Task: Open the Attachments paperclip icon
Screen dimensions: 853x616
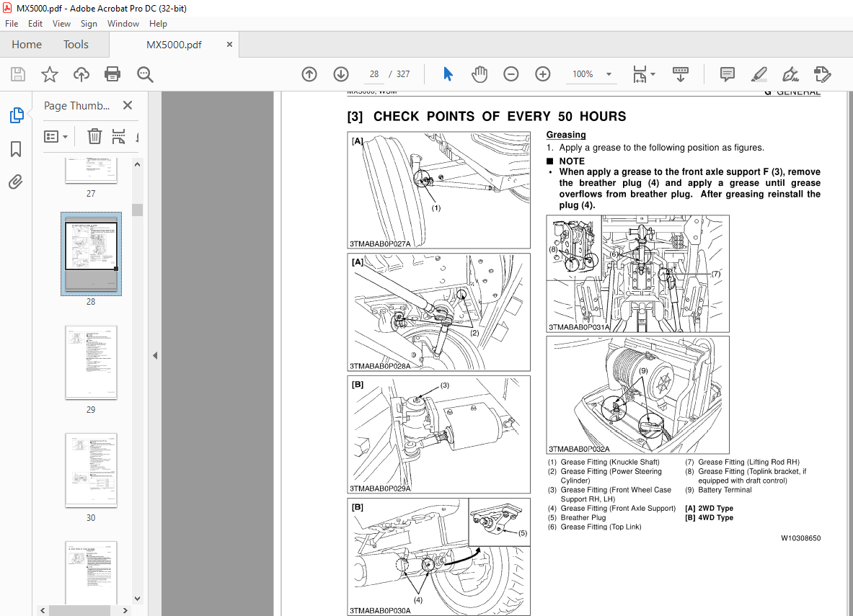Action: (16, 182)
